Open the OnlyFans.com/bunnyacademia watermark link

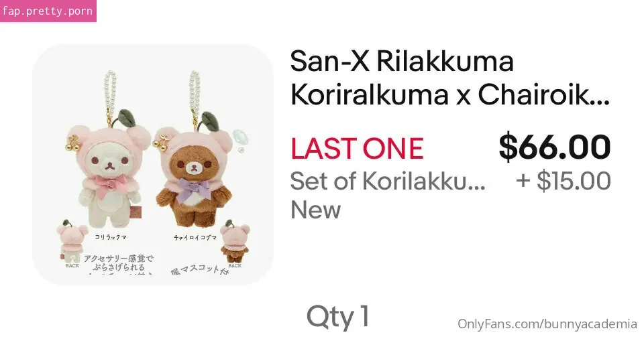coord(547,324)
